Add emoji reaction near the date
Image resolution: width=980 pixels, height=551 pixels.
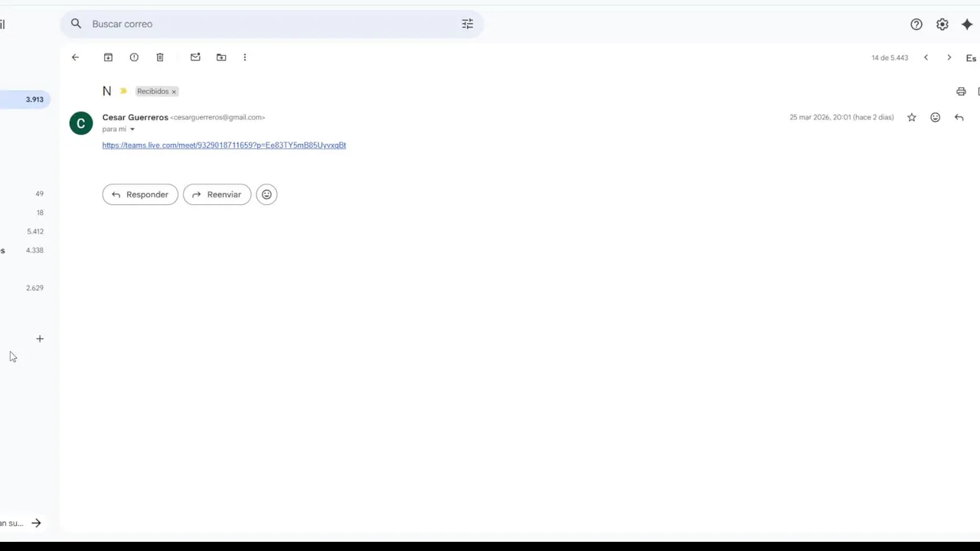[936, 117]
